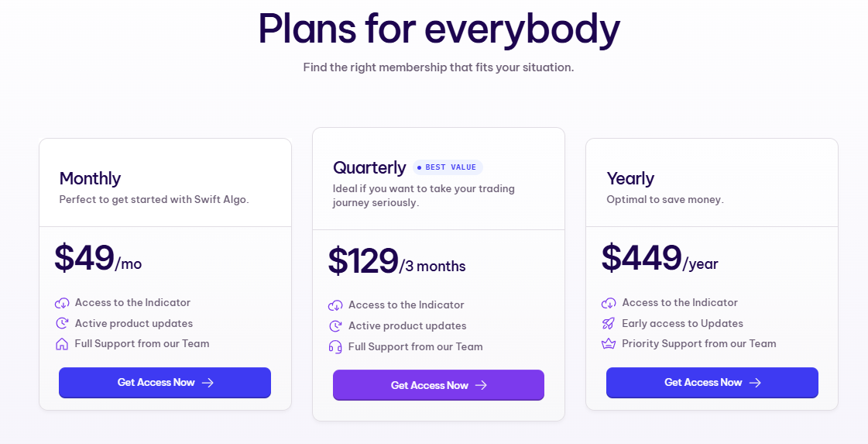
Task: Click the BEST VALUE badge
Action: 448,167
